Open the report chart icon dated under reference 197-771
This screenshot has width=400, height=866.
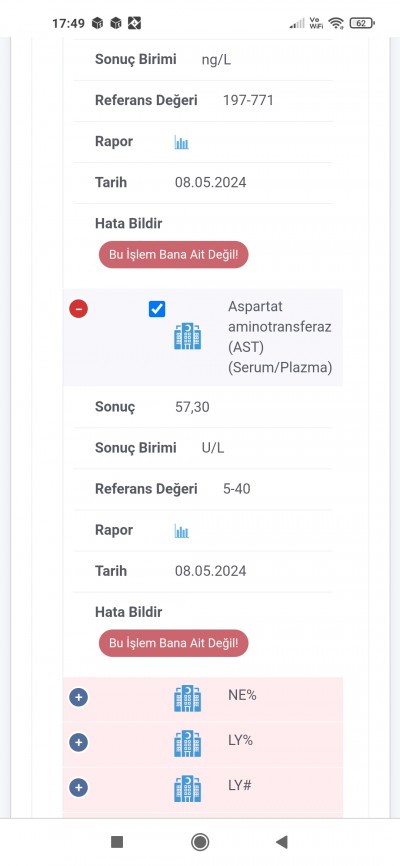coord(182,142)
